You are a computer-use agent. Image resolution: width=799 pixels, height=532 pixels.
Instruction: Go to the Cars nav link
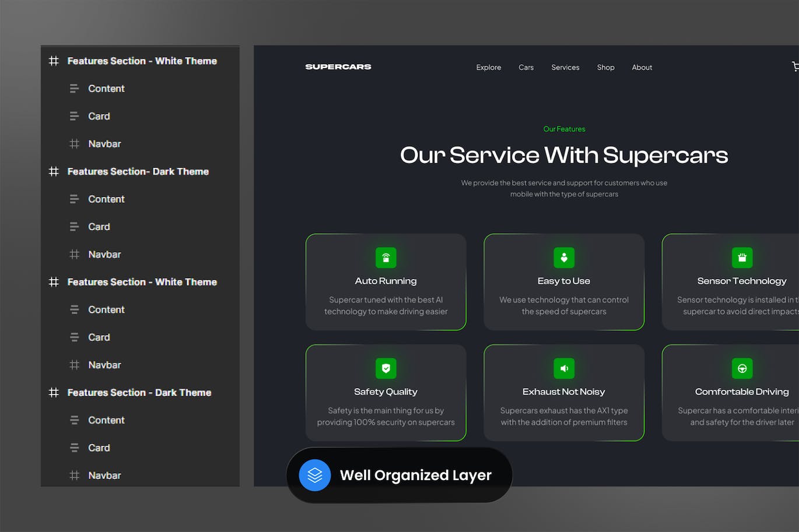pos(526,68)
